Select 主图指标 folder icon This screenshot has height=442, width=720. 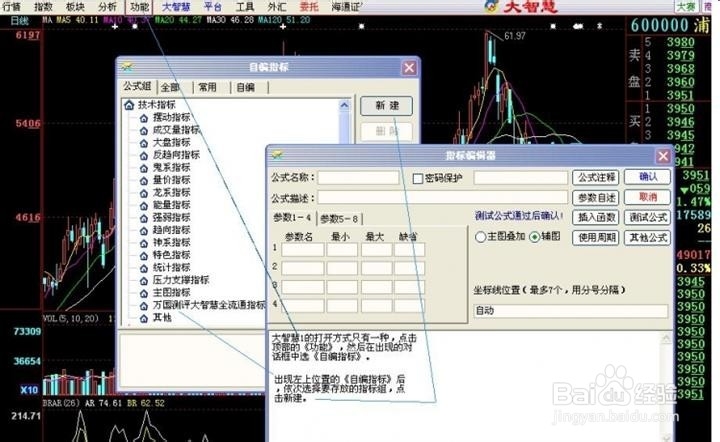coord(144,292)
